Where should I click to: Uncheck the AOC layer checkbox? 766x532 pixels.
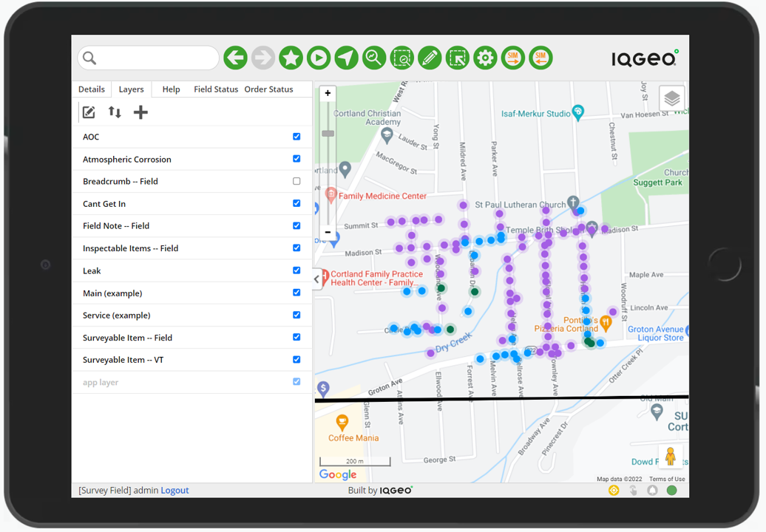pyautogui.click(x=296, y=137)
